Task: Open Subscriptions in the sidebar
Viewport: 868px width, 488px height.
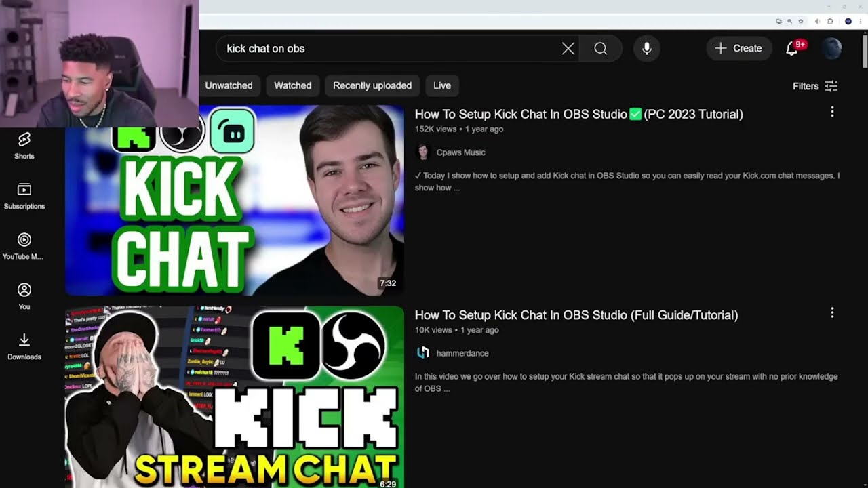Action: pos(24,196)
